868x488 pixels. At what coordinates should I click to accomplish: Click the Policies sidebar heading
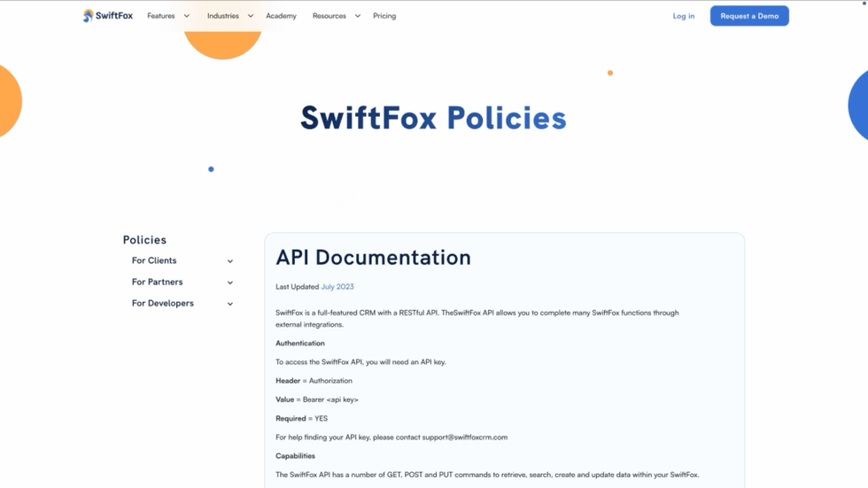tap(144, 240)
